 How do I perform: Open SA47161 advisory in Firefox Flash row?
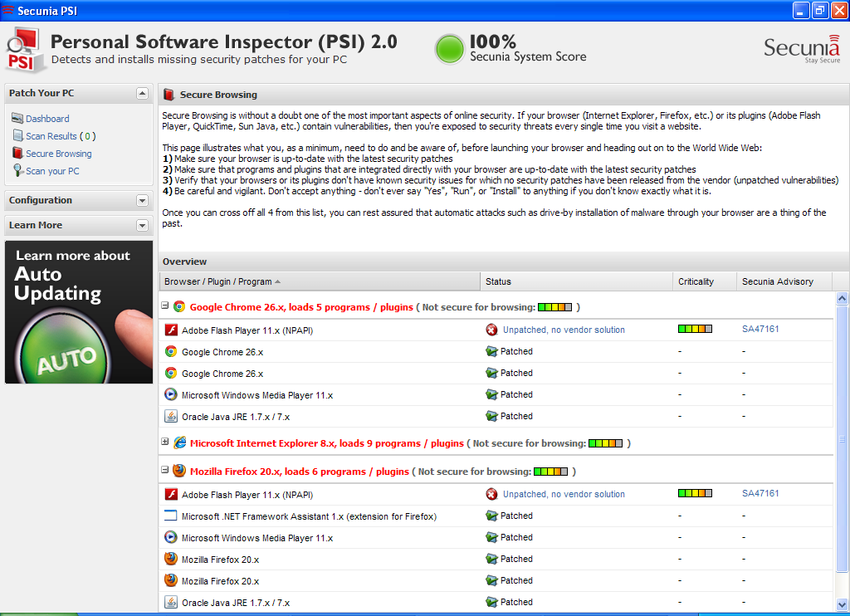[x=760, y=493]
